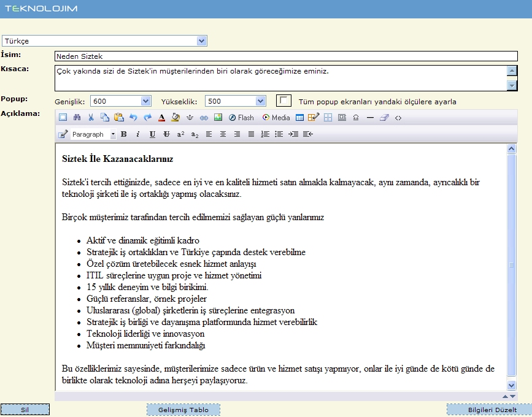The image size is (532, 417).
Task: Click the Kısaca scroll up arrow
Action: 512,71
